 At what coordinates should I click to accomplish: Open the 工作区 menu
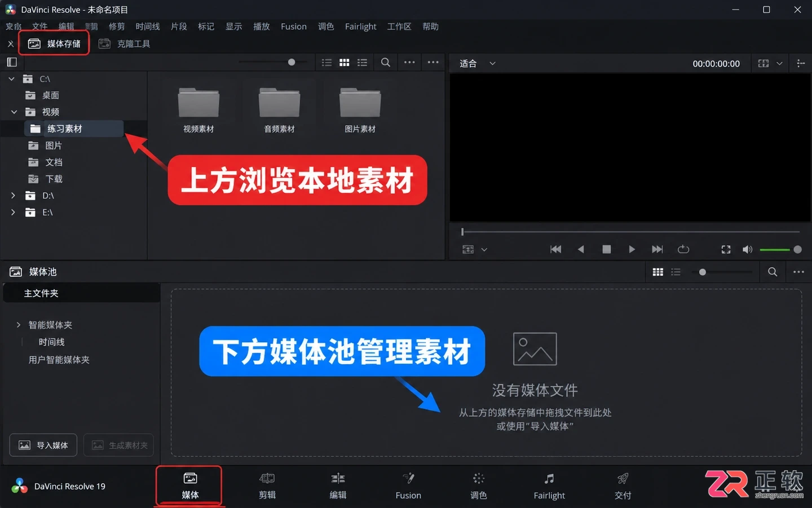point(399,26)
